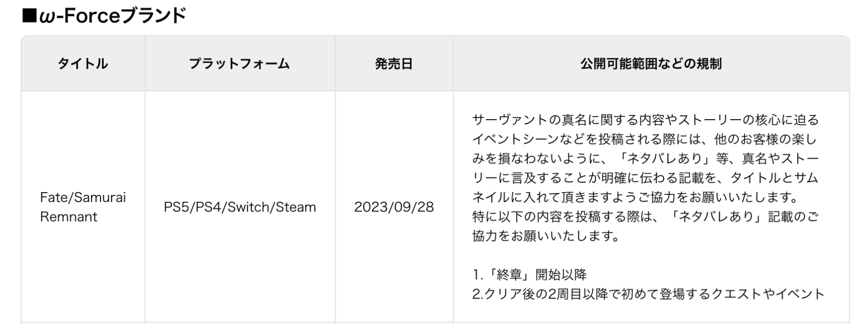Click the 発売日 column header
Viewport: 868px width, 324px height.
393,64
